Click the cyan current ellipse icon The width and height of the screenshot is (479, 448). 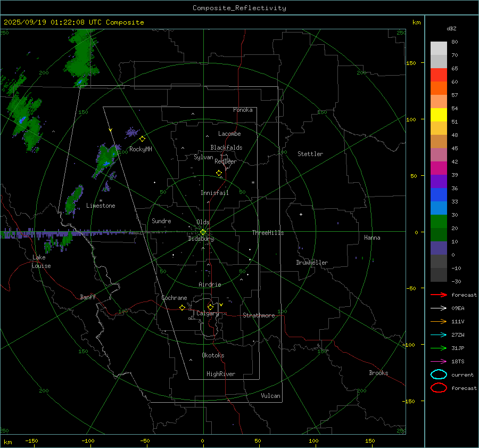tap(439, 374)
